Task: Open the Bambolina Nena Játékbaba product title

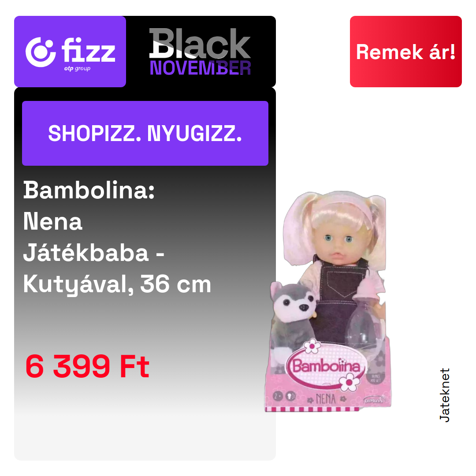Action: pos(117,238)
